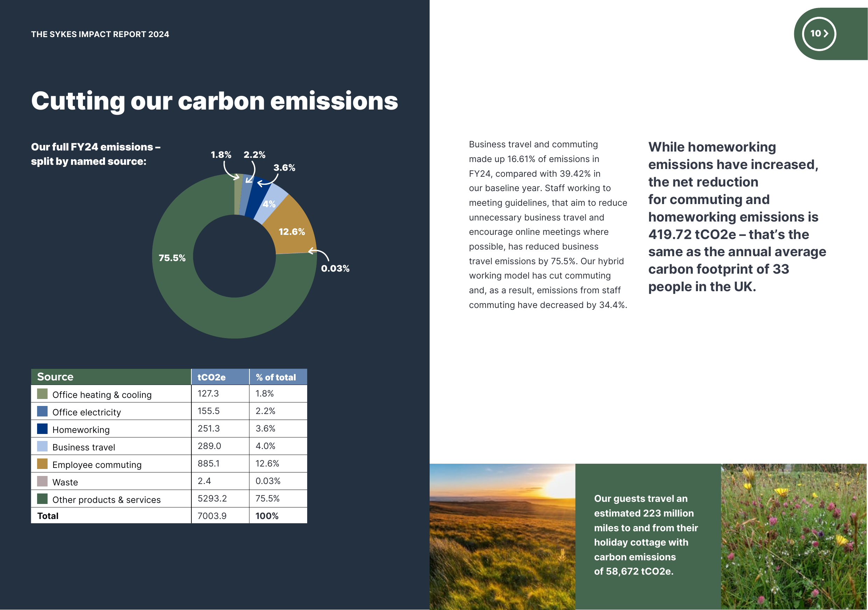This screenshot has width=868, height=610.
Task: Click the 4% label in the donut chart
Action: (269, 204)
